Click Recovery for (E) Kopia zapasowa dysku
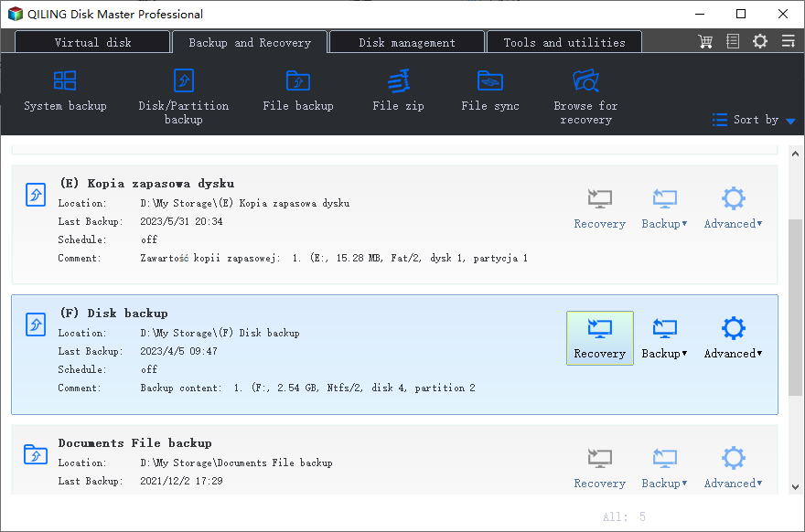Screen dimensions: 805x532 pyautogui.click(x=600, y=208)
